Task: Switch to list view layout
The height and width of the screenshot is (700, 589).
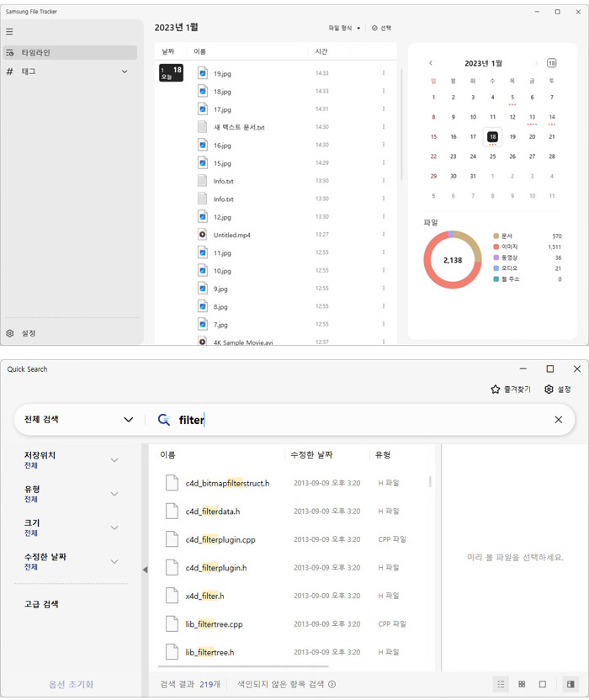Action: (x=501, y=684)
